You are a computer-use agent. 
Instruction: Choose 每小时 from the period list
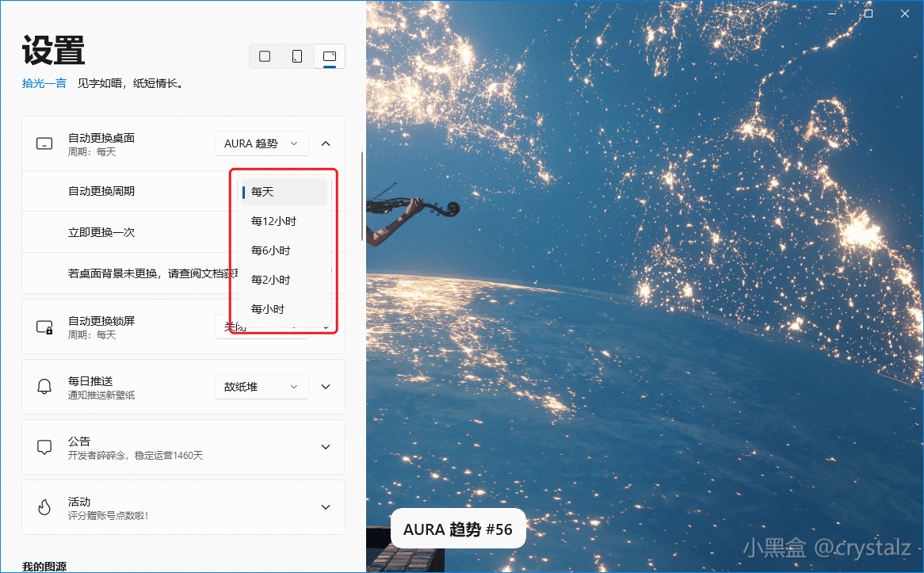[x=284, y=310]
